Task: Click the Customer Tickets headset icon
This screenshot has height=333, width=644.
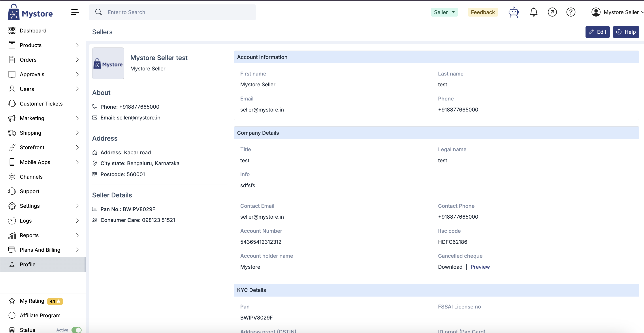Action: pos(12,104)
